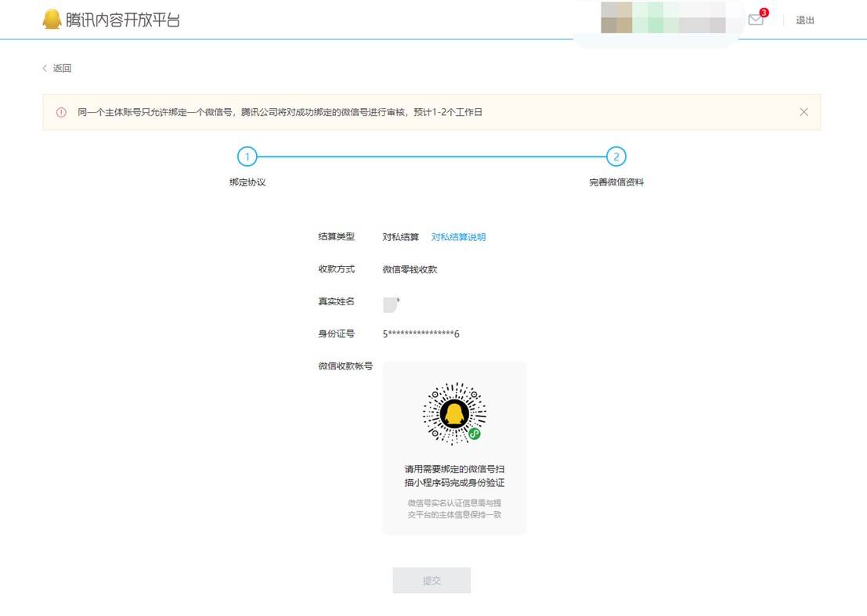This screenshot has width=867, height=616.
Task: Open 对私结算说明 link
Action: tap(458, 237)
